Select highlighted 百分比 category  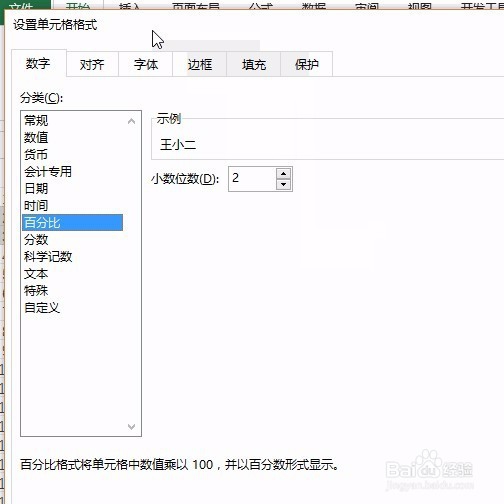click(73, 222)
